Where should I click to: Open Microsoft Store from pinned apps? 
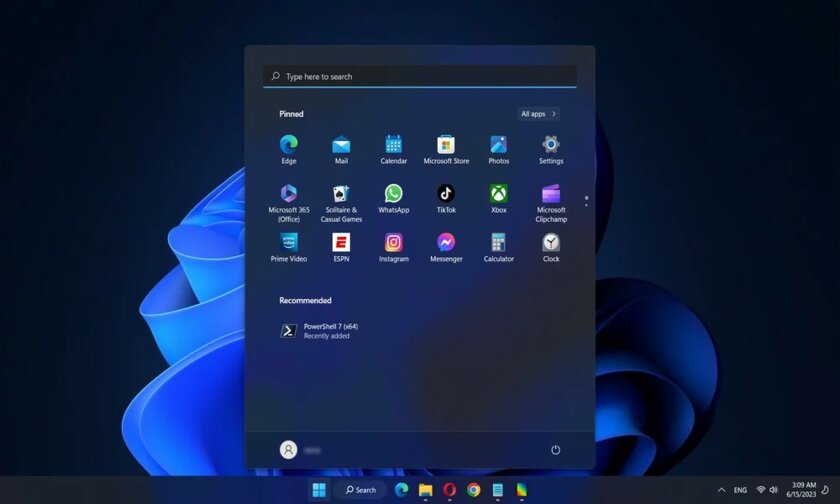[x=446, y=149]
